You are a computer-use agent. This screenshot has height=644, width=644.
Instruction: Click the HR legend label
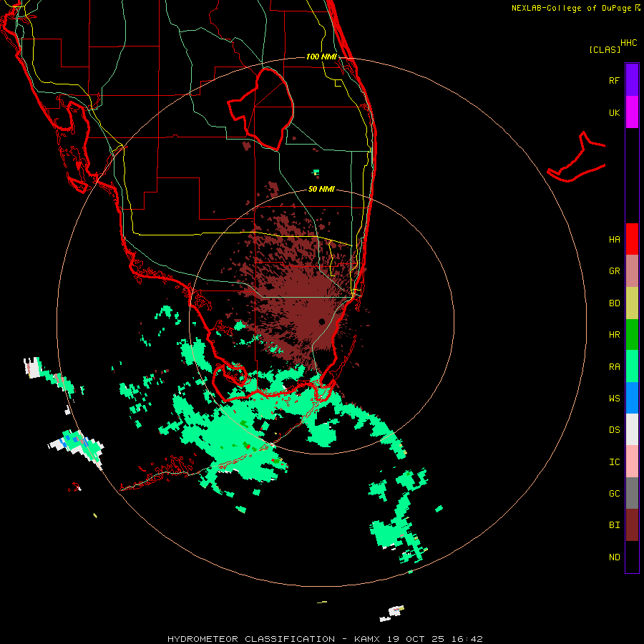pyautogui.click(x=614, y=335)
